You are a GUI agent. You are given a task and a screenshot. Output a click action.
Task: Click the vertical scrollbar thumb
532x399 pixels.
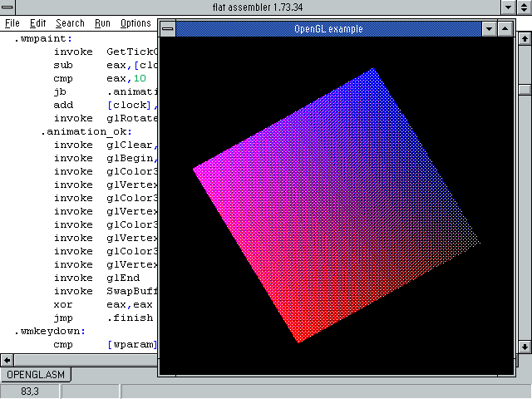pos(525,89)
